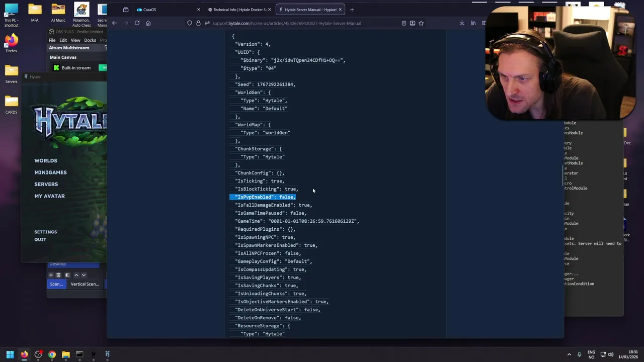
Task: Click the DeleteOnUniverseStart false line
Action: [x=278, y=310]
